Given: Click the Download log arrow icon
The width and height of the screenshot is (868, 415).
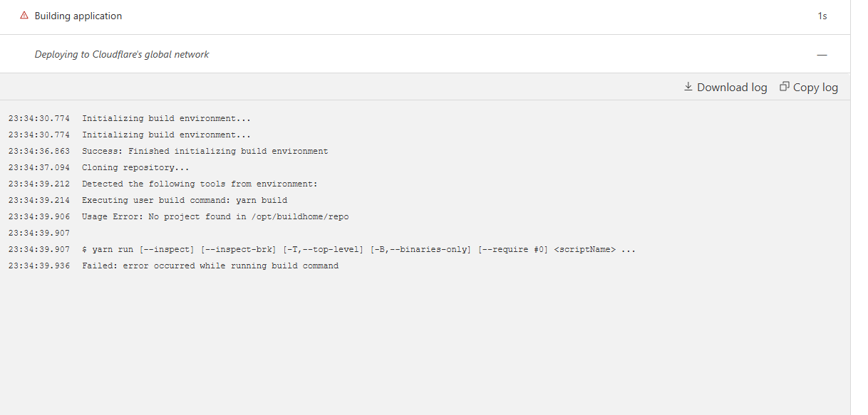Looking at the screenshot, I should (688, 87).
